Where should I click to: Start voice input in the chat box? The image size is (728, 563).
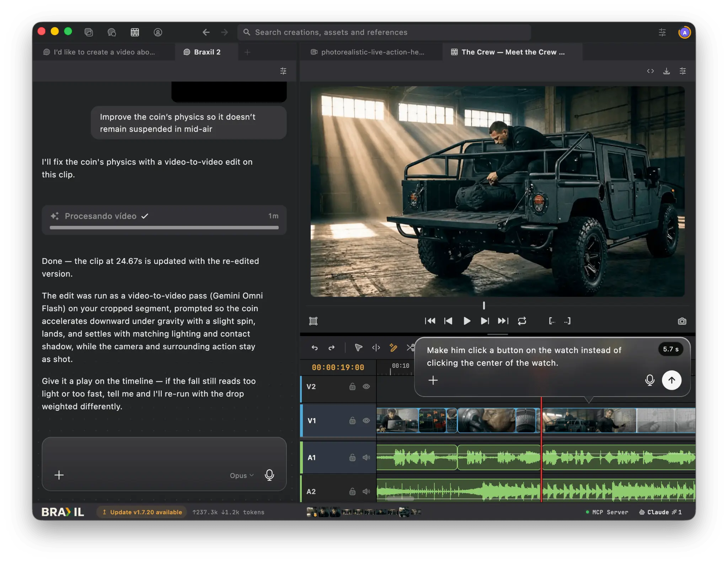point(269,475)
